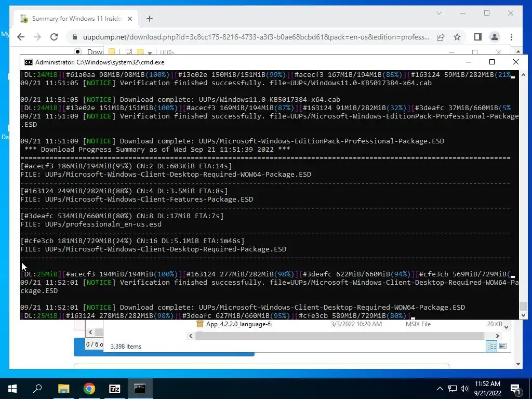Click Properties checkmark icon in Explorer toolbar
This screenshot has height=399, width=532.
(129, 52)
